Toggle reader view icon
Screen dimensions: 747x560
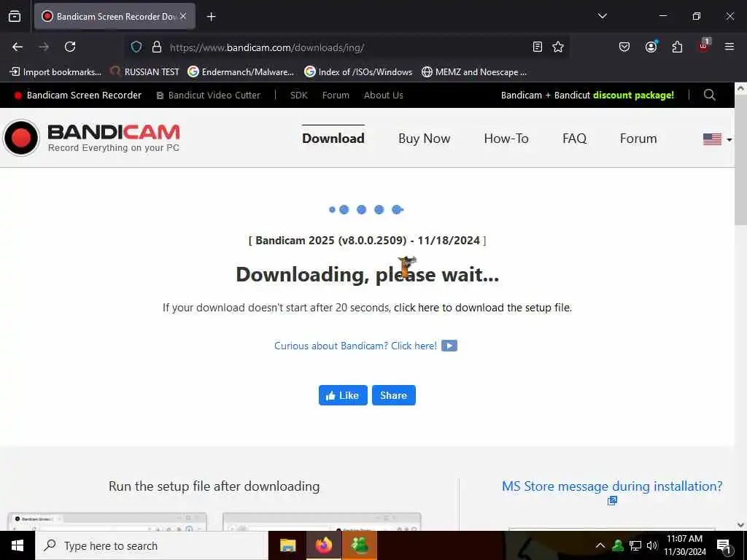(x=538, y=47)
